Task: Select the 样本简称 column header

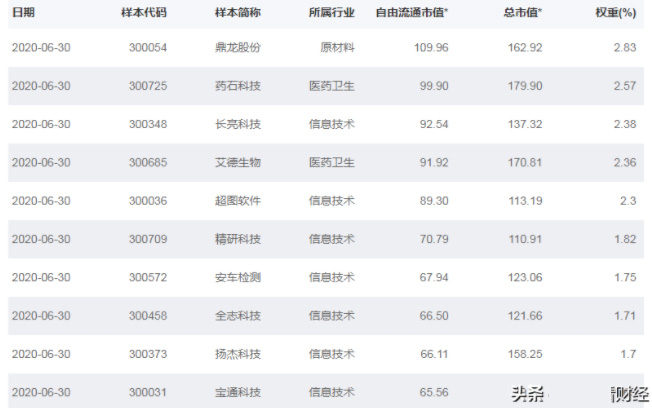Action: coord(238,12)
